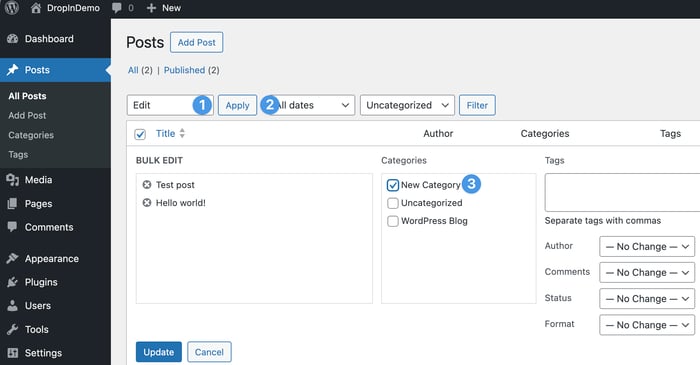Open the bulk actions Edit dropdown

click(x=170, y=105)
